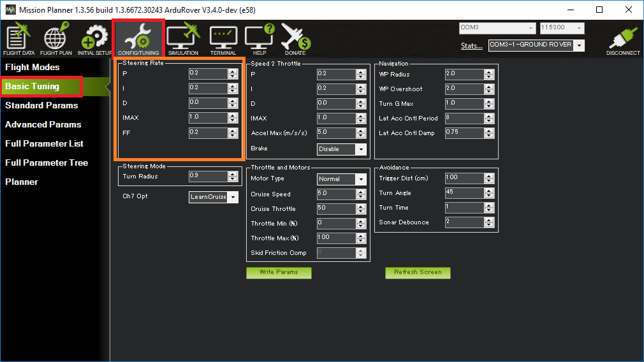Open the Config/Tuning screen
The height and width of the screenshot is (362, 644).
pyautogui.click(x=138, y=38)
